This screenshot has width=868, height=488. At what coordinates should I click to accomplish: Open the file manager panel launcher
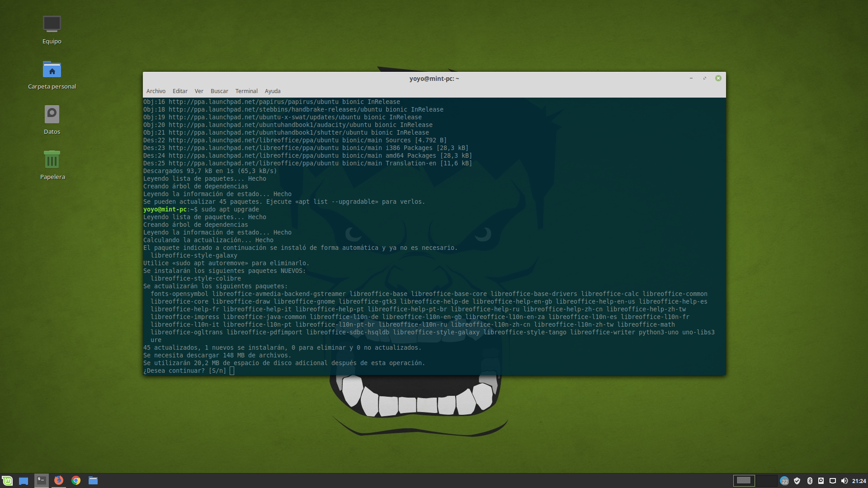(x=93, y=480)
